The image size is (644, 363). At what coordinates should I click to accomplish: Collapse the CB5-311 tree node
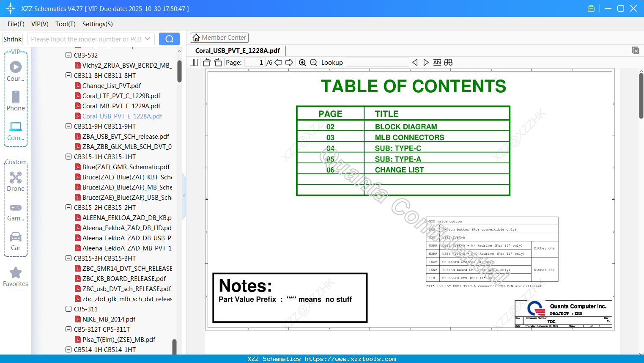tap(69, 309)
